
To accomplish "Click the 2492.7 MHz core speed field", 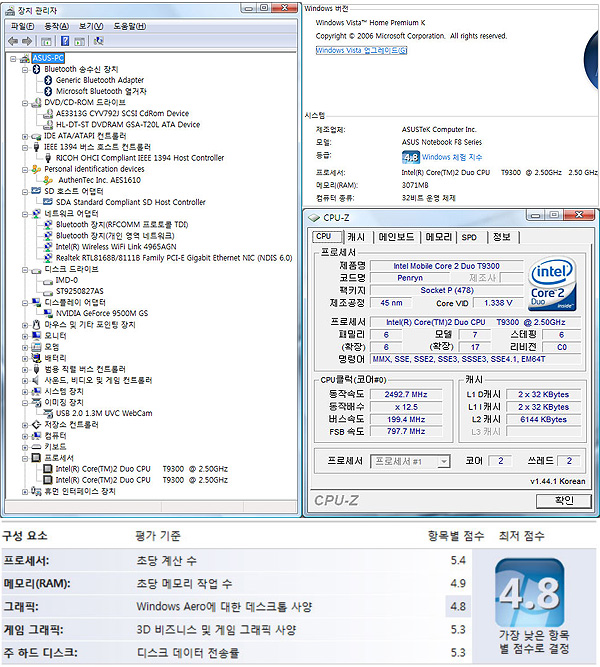I will [x=406, y=394].
